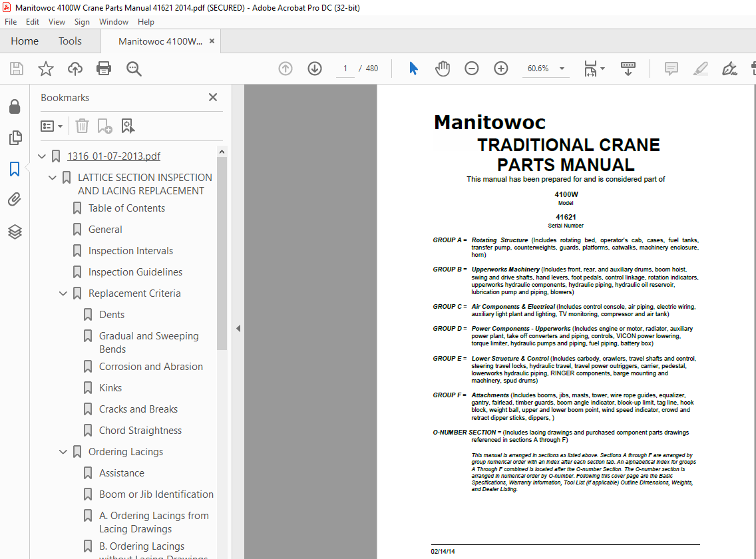Open A. Ordering Lacings from Lacing Drawings
The image size is (756, 559).
(154, 522)
